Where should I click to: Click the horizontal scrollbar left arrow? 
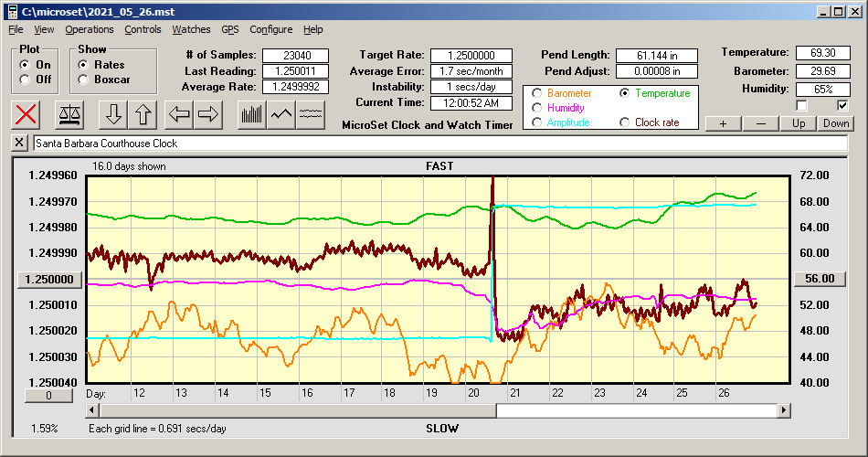tap(92, 410)
